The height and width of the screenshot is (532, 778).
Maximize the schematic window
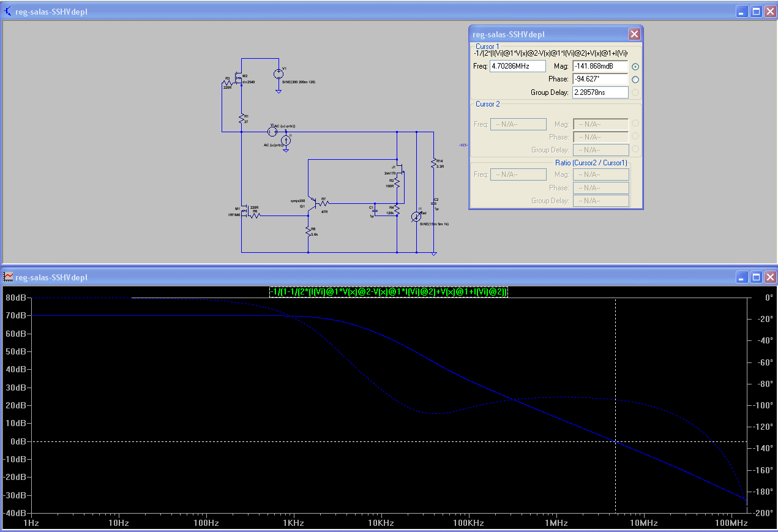pos(756,11)
